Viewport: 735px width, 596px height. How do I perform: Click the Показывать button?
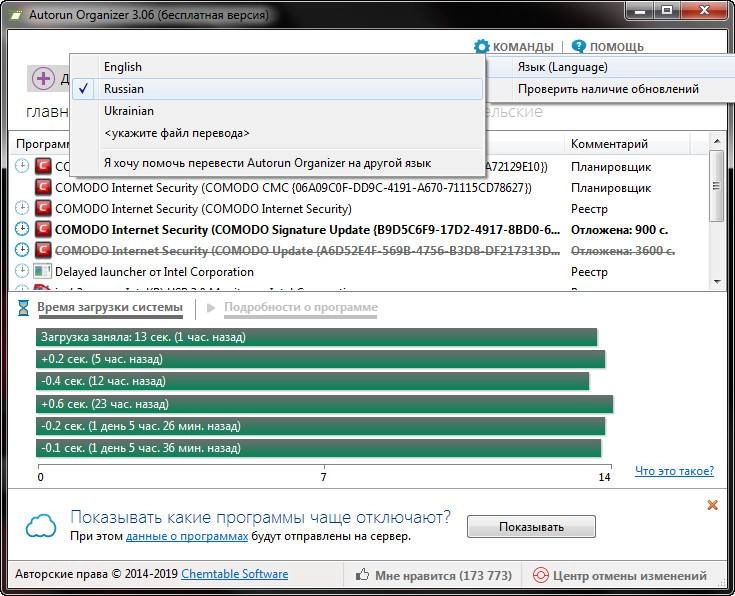[x=531, y=527]
